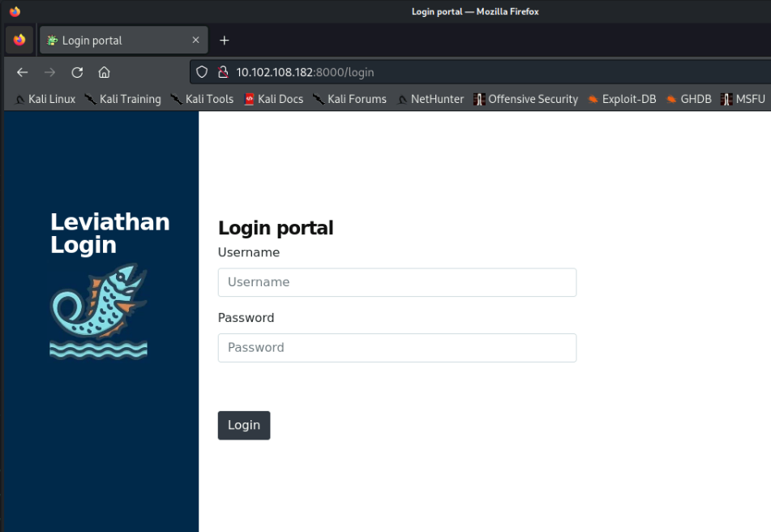Click the Firefox View icon
Screen dimensions: 771x532
coord(19,41)
